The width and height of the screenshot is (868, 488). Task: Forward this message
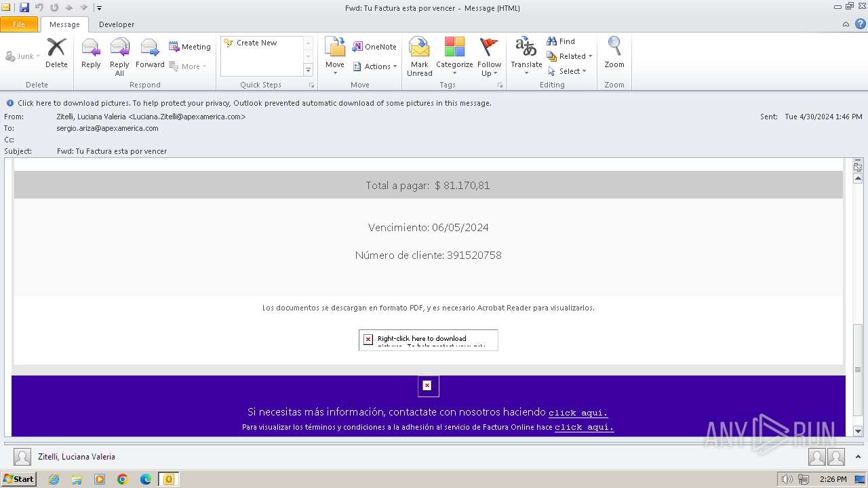click(x=150, y=53)
